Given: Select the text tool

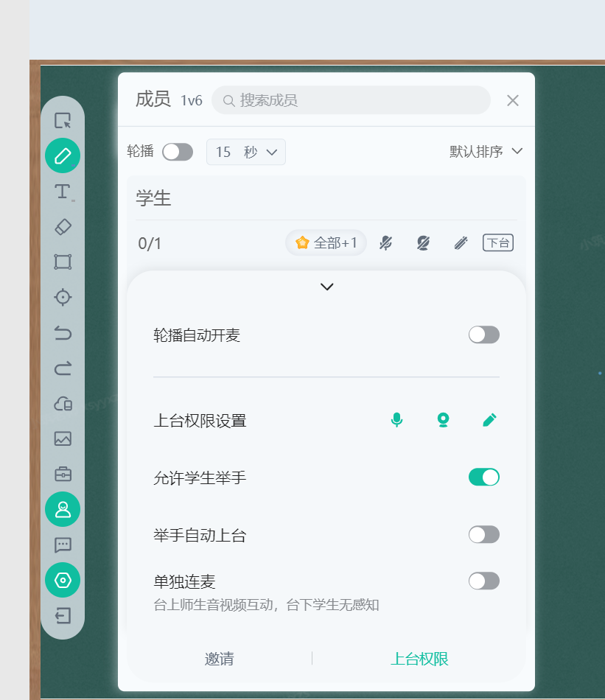Looking at the screenshot, I should tap(63, 192).
